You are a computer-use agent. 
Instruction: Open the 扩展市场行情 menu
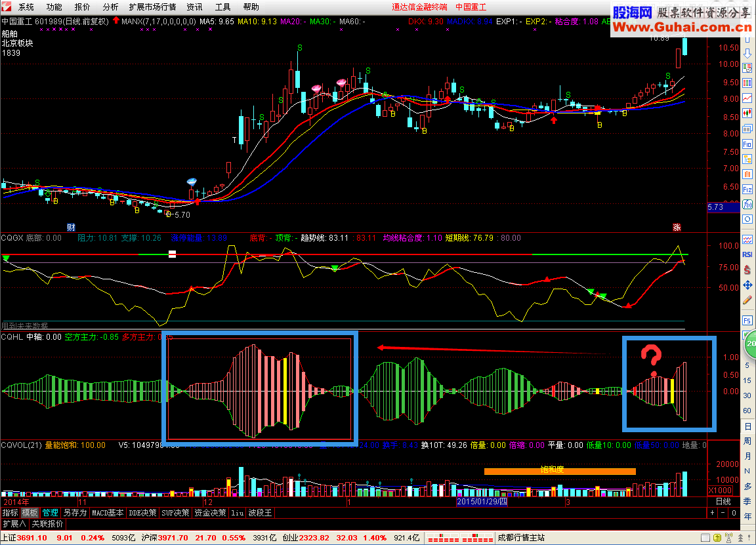click(152, 7)
